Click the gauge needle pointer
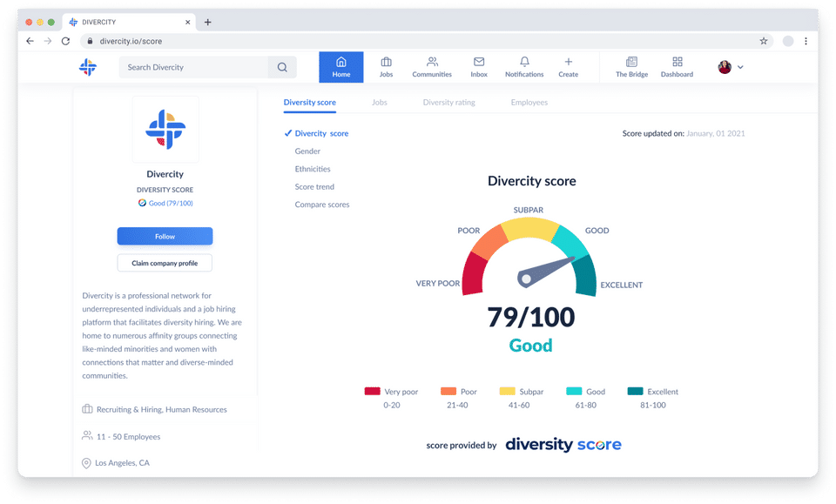The image size is (836, 504). (545, 272)
